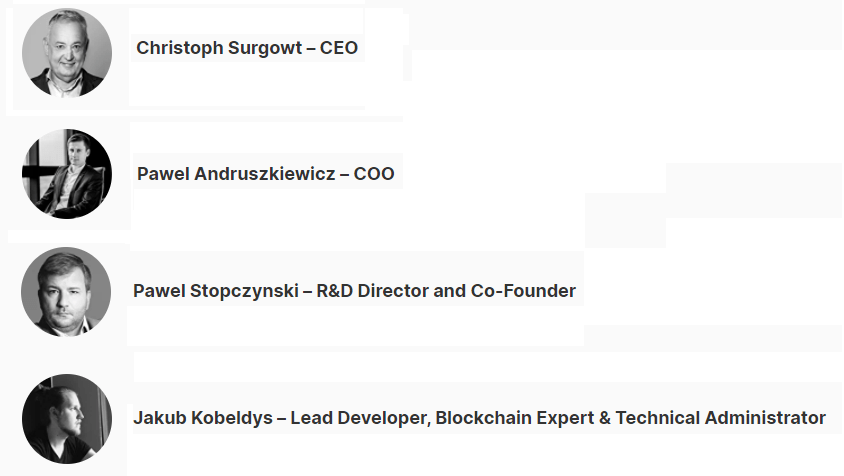This screenshot has height=476, width=844.
Task: Click the word "Director"
Action: pos(393,291)
